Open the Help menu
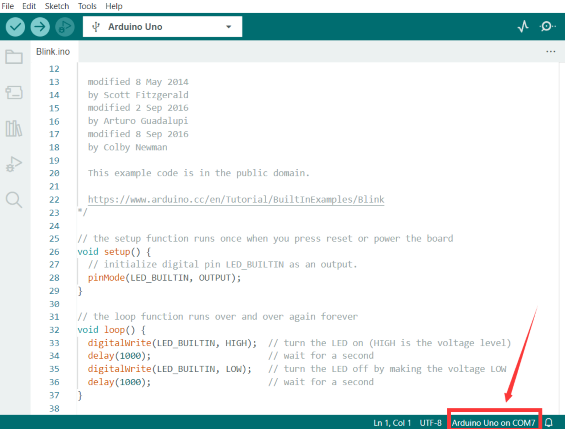The image size is (565, 429). pyautogui.click(x=114, y=6)
